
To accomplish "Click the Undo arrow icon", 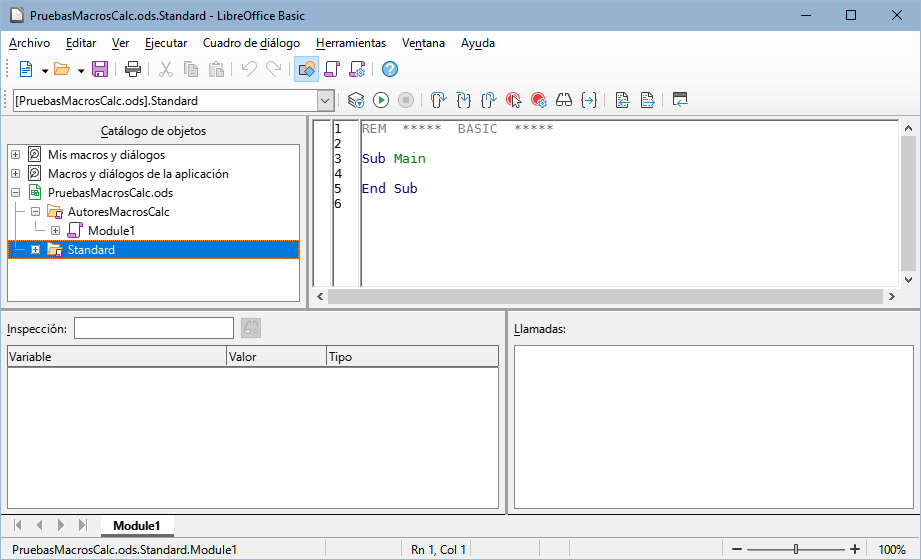I will (249, 69).
